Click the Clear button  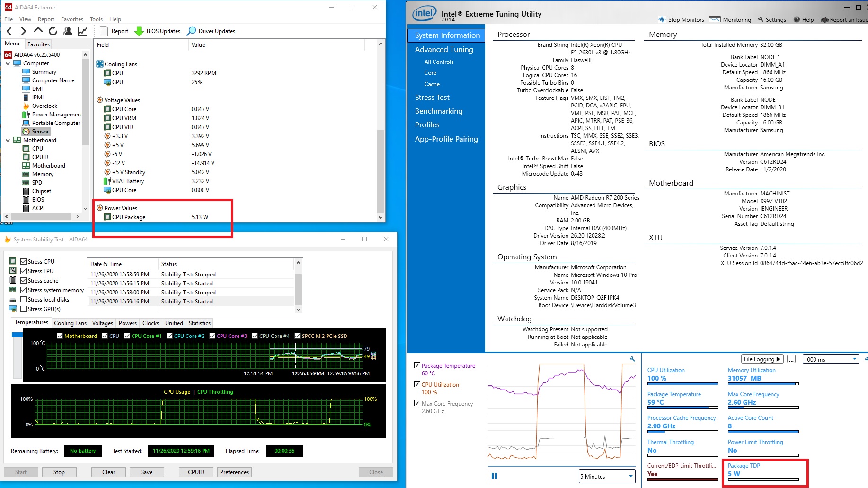tap(109, 472)
